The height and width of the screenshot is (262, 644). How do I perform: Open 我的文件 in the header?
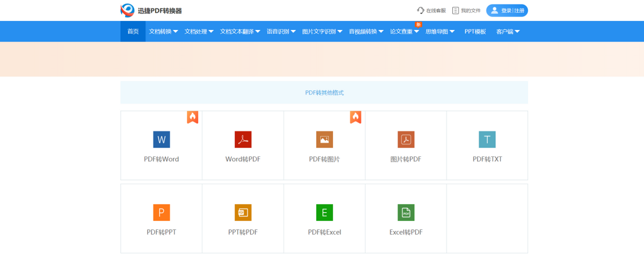coord(466,10)
